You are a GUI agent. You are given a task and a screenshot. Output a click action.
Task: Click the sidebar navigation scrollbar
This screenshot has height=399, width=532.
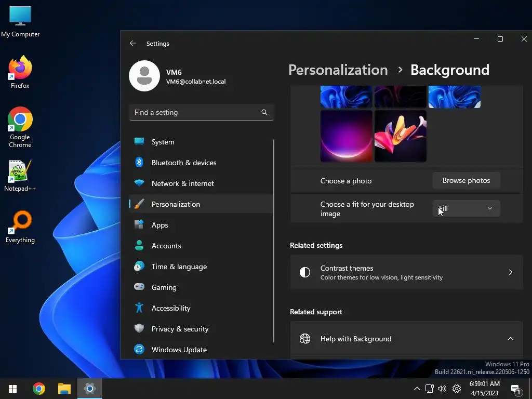point(273,241)
